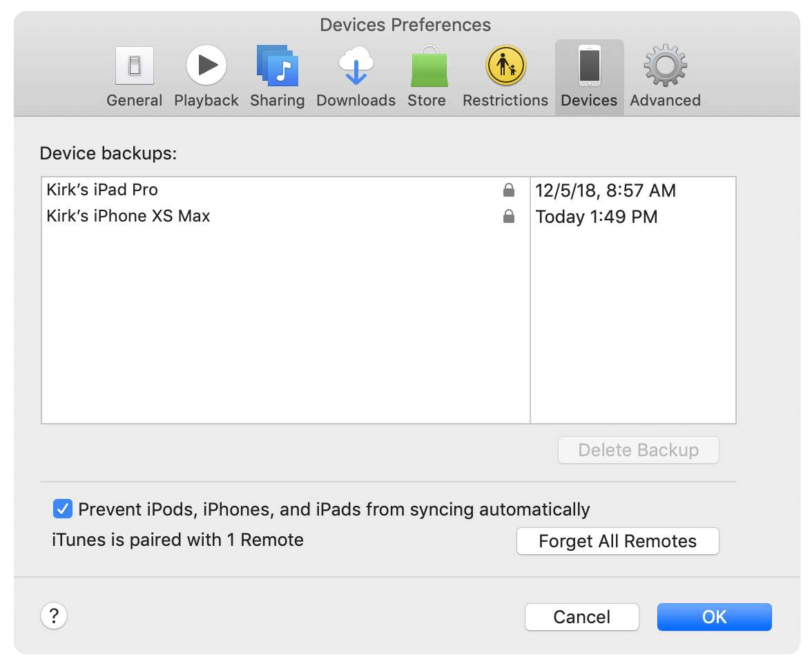Screen dimensions: 812x666
Task: Disable preventing devices from syncing automatically
Action: click(x=63, y=509)
